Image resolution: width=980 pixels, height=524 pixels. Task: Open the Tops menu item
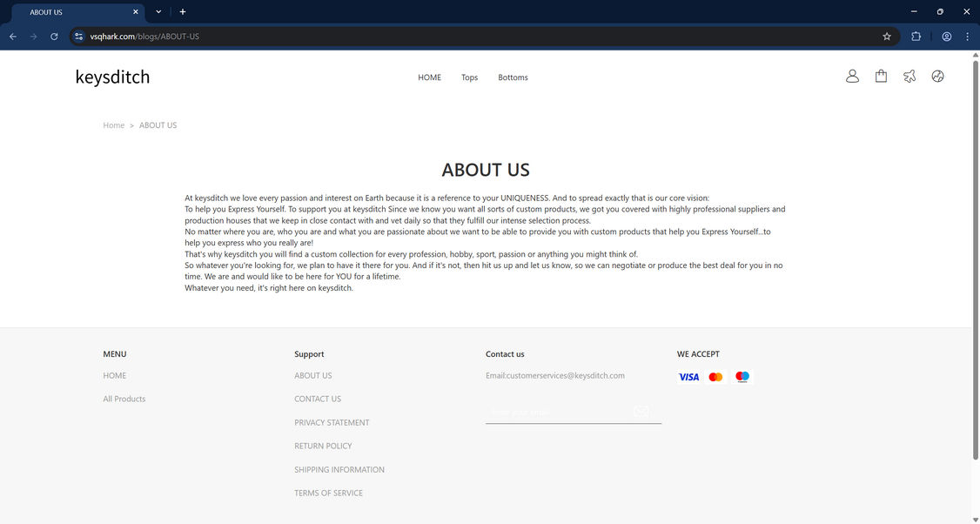[x=469, y=77]
